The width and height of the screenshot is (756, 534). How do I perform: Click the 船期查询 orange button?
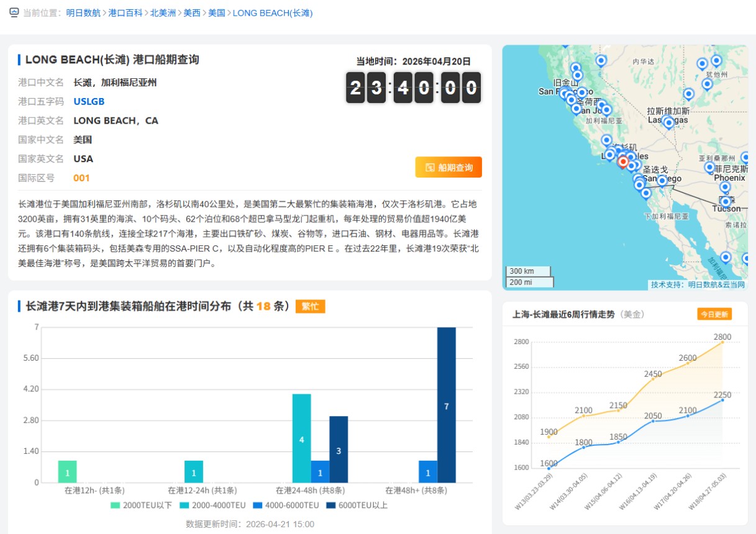[x=449, y=168]
